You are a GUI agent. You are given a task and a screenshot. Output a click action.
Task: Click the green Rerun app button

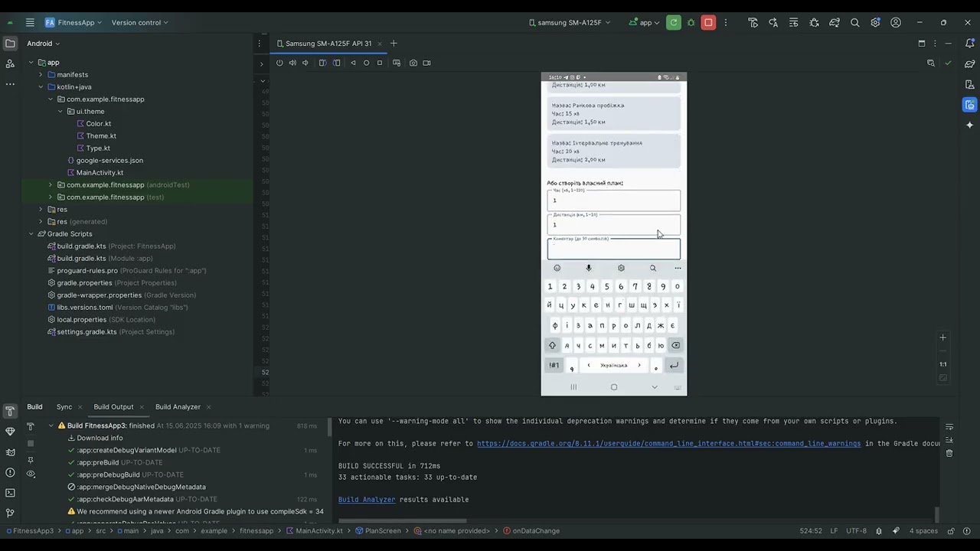point(673,22)
